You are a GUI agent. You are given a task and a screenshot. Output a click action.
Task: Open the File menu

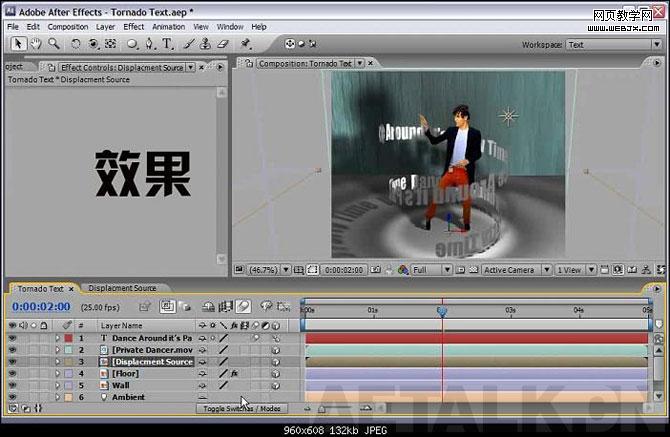(x=13, y=26)
